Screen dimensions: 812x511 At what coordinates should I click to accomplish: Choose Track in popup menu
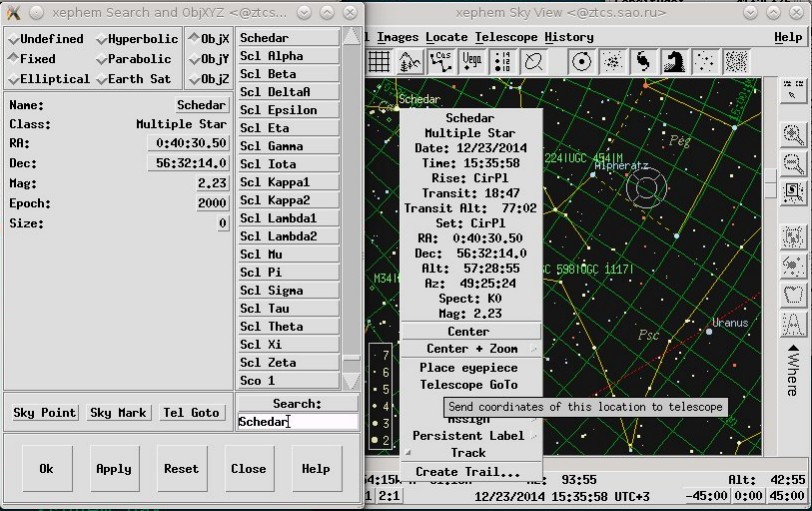(x=471, y=453)
